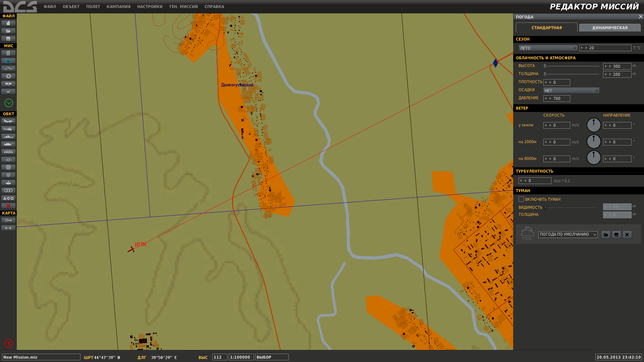Open the mission briefing clipboard icon
This screenshot has width=644, height=362.
pyautogui.click(x=8, y=53)
